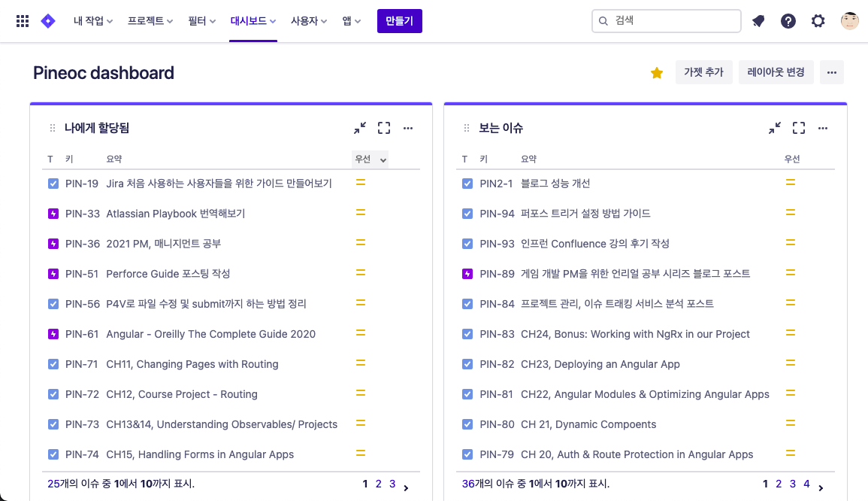Open issue PIN-19
This screenshot has width=868, height=501.
tap(82, 184)
